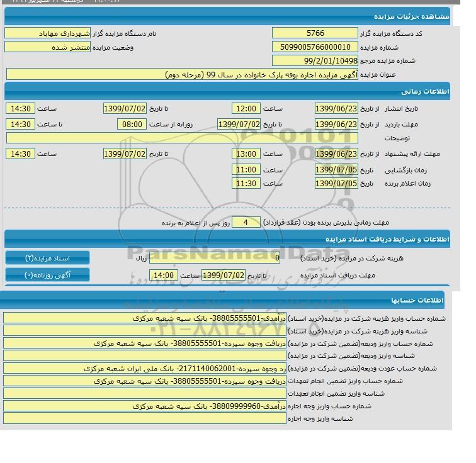
Task: Select the organizer name field شهرداری مهاباد
Action: click(x=48, y=33)
